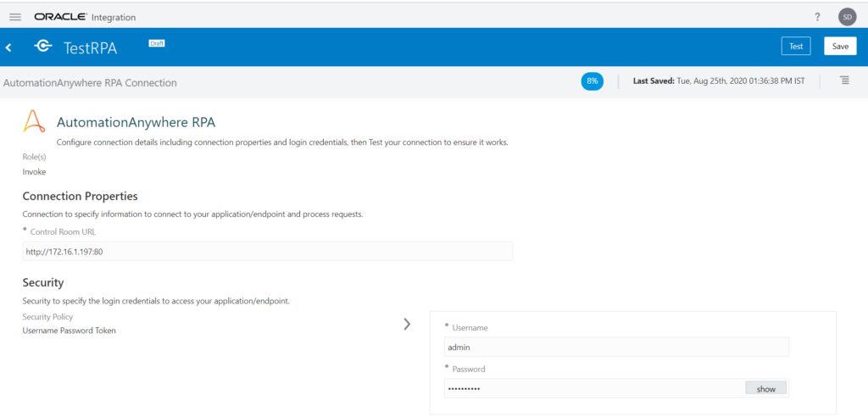Click the 8% progress indicator
The width and height of the screenshot is (868, 417).
[x=592, y=81]
